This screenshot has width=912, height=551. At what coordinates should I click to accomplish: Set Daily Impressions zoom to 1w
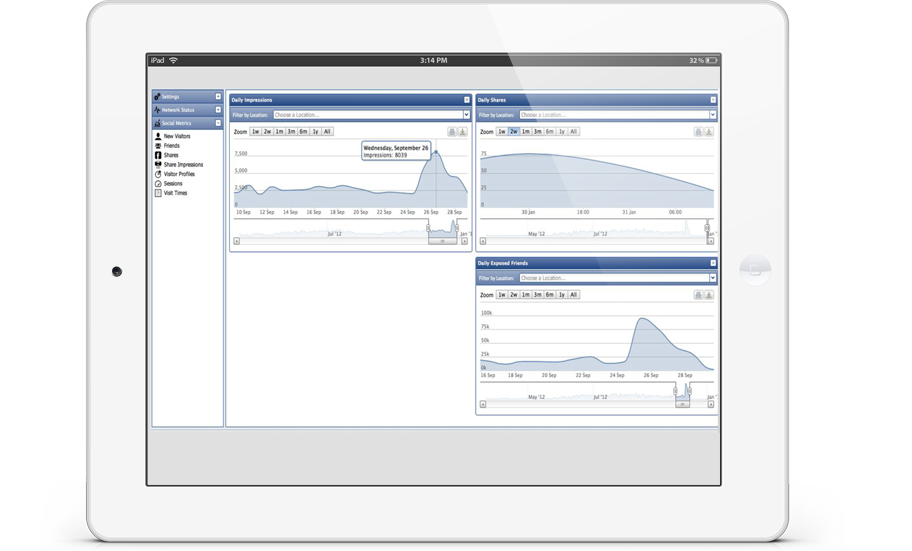pos(255,132)
